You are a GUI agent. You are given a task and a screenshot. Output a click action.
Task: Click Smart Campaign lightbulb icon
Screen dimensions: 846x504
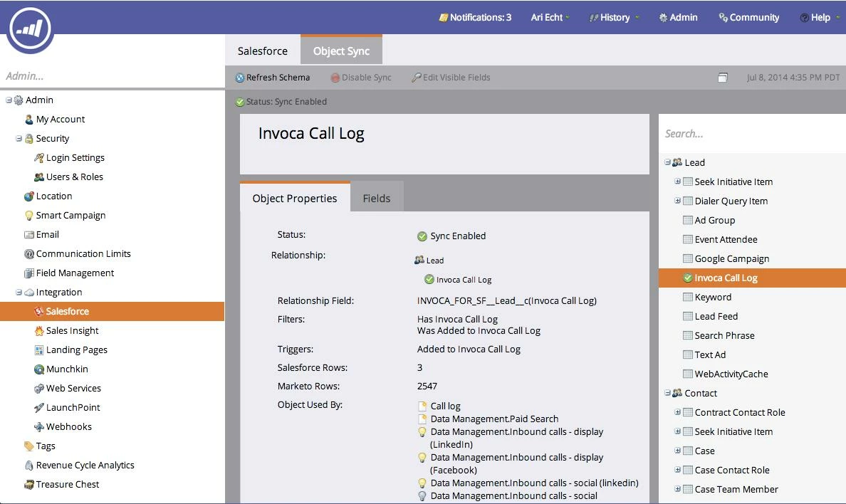[x=29, y=215]
